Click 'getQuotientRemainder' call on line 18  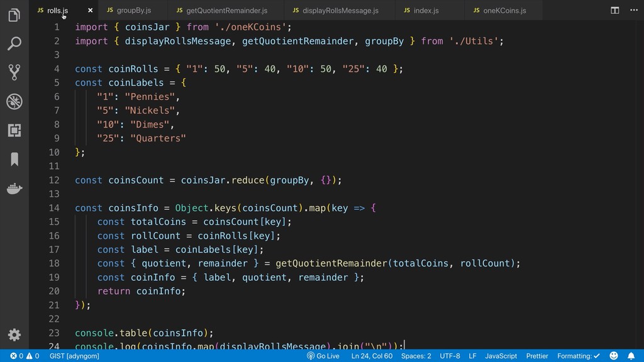point(331,263)
